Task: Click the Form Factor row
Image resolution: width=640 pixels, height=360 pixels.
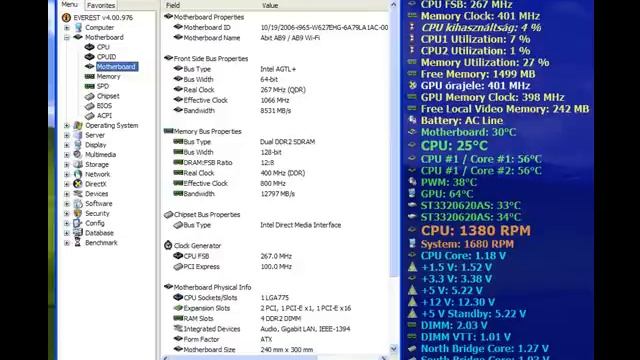Action: [x=276, y=339]
